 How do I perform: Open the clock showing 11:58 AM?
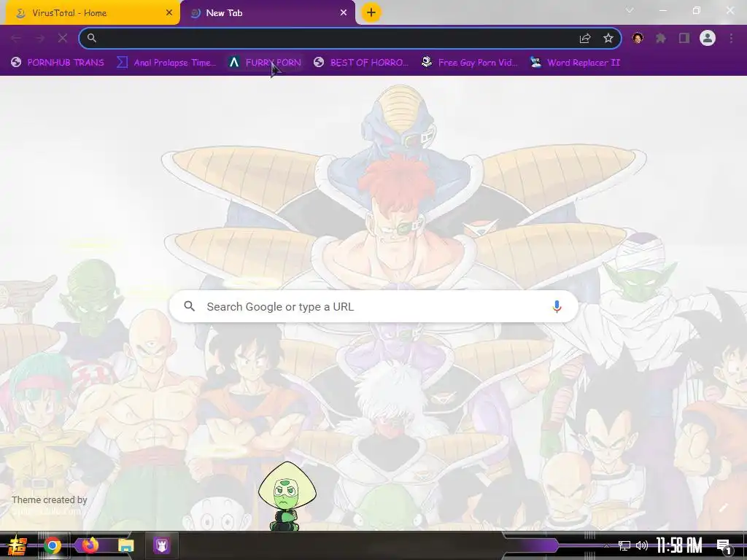coord(679,545)
